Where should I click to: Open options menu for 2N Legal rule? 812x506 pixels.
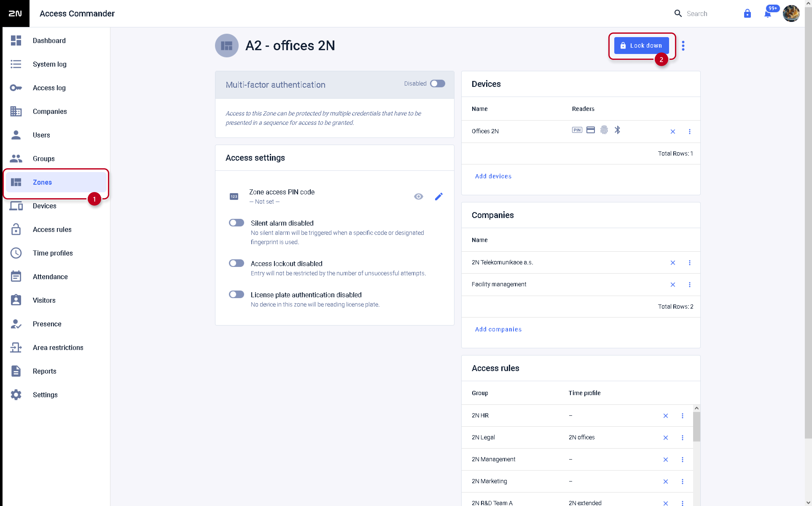683,438
